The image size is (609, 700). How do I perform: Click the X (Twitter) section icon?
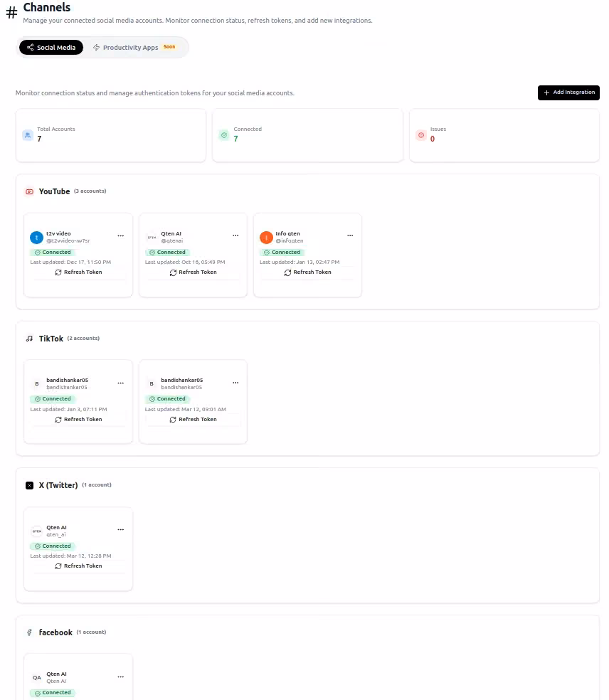click(x=29, y=485)
